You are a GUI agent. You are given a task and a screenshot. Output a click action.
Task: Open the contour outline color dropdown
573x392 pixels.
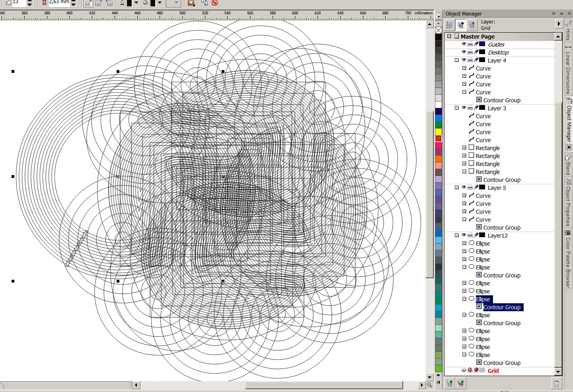tap(136, 3)
